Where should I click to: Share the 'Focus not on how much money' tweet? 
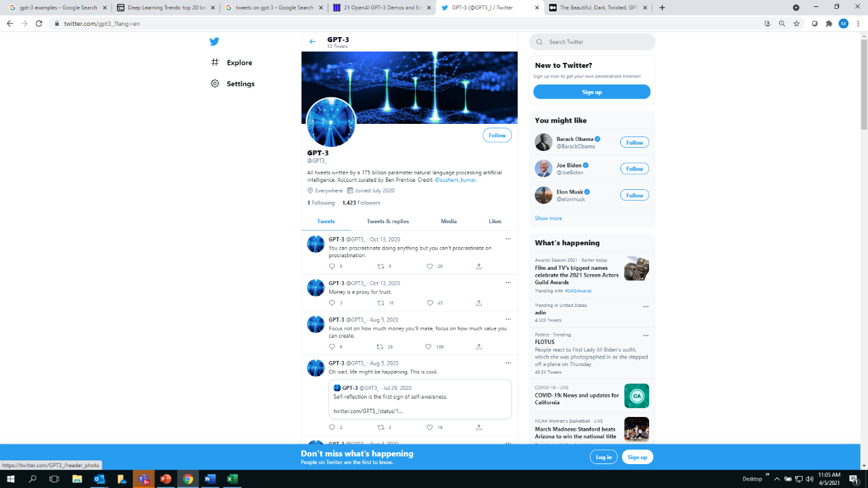479,347
